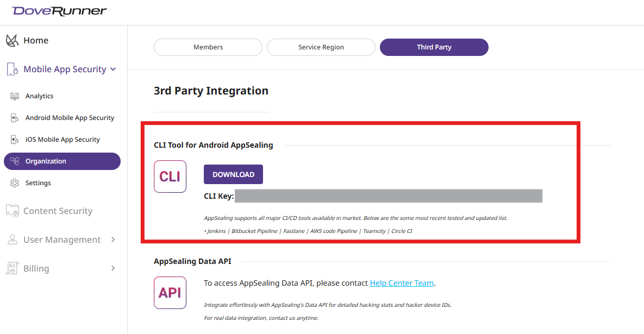Expand the Billing submenu arrow

(x=113, y=268)
